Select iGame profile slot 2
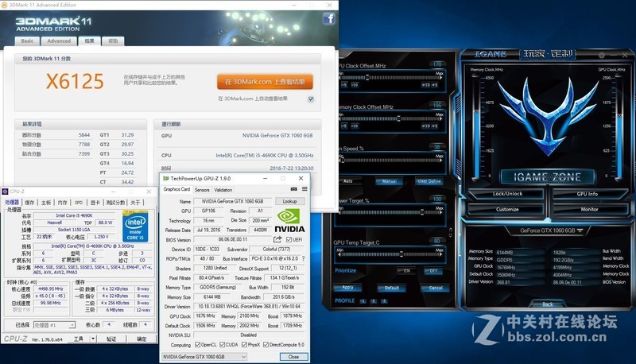Viewport: 636px width, 364px height. [x=374, y=300]
